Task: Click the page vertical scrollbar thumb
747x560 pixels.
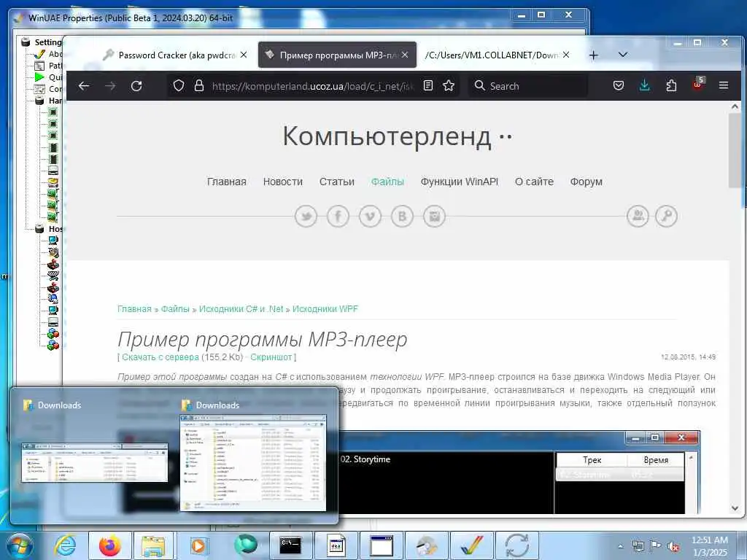Action: [x=735, y=150]
